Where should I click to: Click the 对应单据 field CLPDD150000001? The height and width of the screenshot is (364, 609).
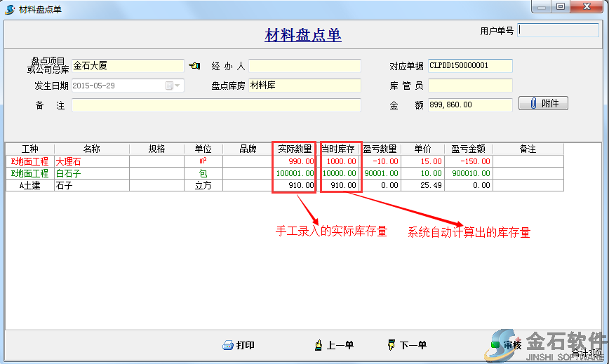pos(470,66)
